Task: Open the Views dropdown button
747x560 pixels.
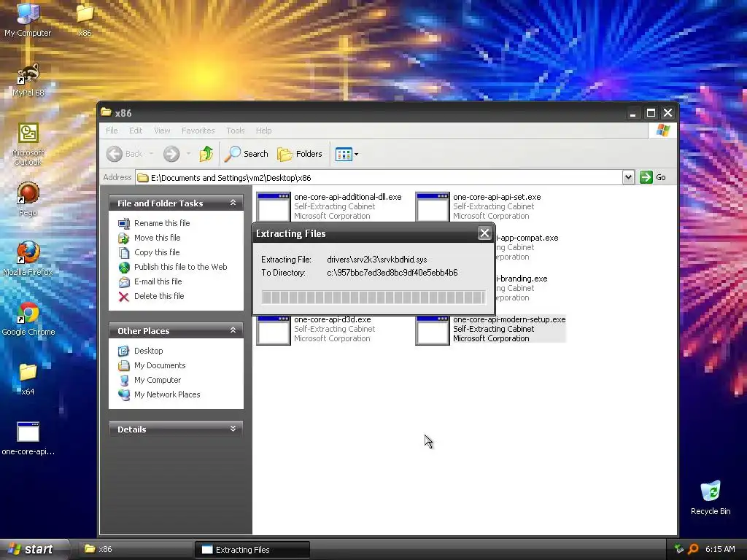Action: click(x=347, y=154)
